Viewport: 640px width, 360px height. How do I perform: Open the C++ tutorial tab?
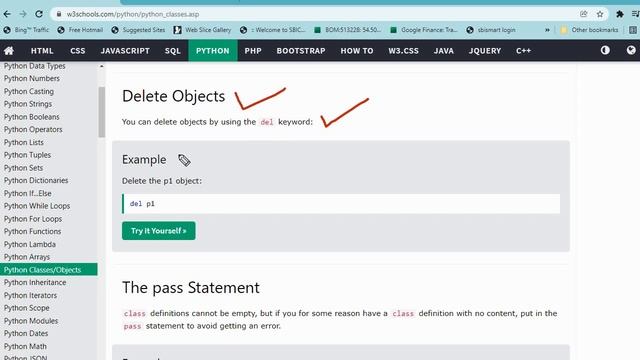pos(523,51)
